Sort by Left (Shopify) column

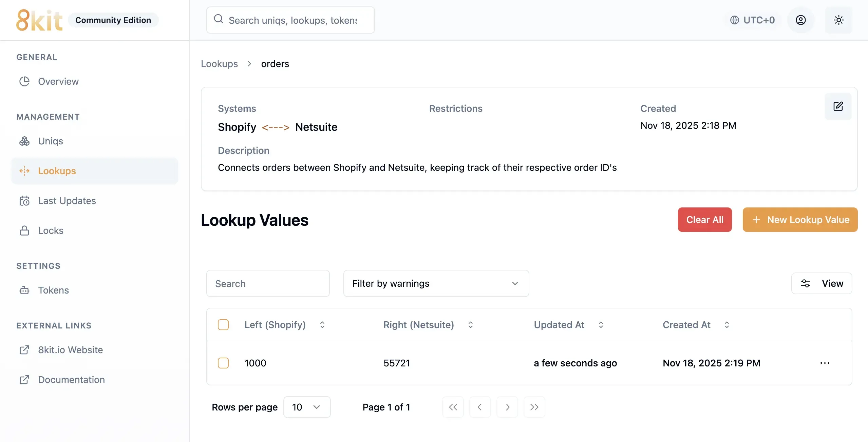[285, 325]
